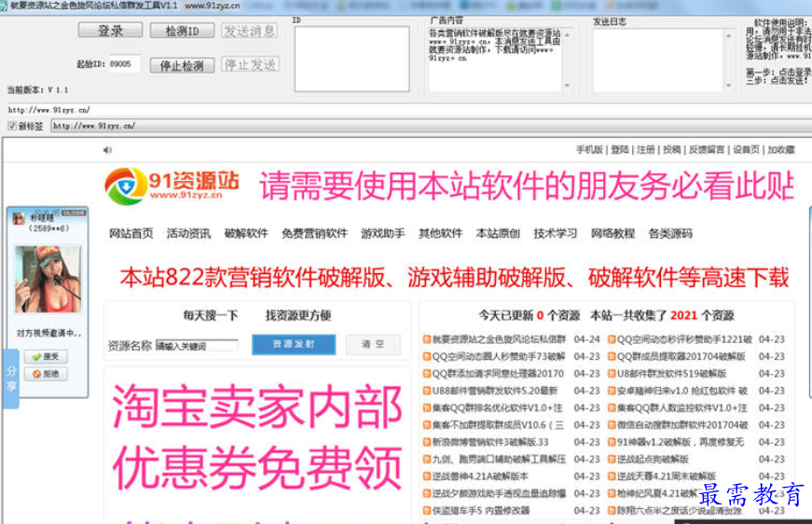
Task: Open U88邮件营销群发软件5.20最新 link
Action: tap(495, 391)
